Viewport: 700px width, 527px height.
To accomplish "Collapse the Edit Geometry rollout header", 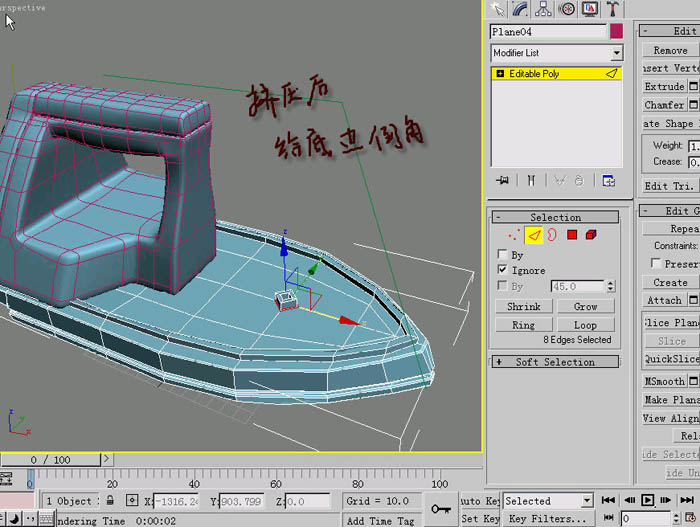I will pyautogui.click(x=670, y=211).
